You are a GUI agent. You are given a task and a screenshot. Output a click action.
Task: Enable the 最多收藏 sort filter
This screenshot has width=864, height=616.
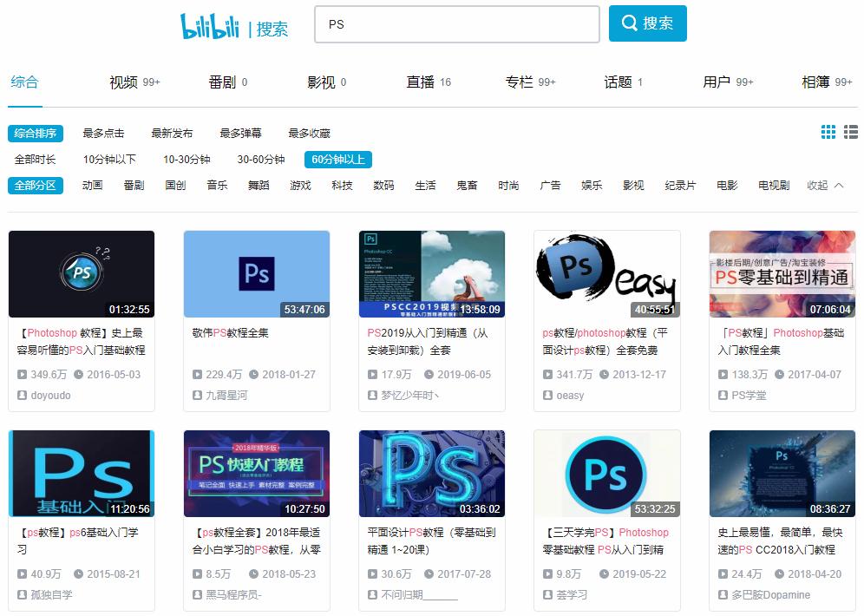point(310,133)
